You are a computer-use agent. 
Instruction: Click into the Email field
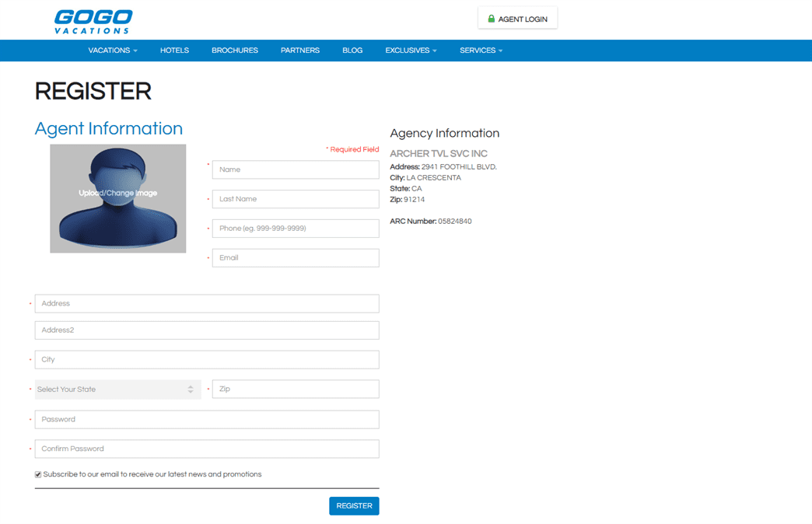(296, 258)
